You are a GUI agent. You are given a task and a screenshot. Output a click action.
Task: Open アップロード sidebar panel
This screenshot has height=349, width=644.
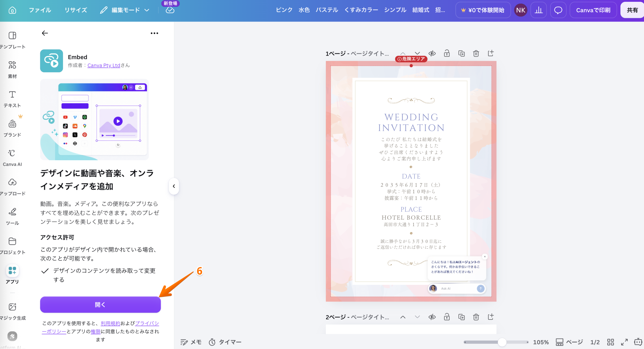pos(12,187)
